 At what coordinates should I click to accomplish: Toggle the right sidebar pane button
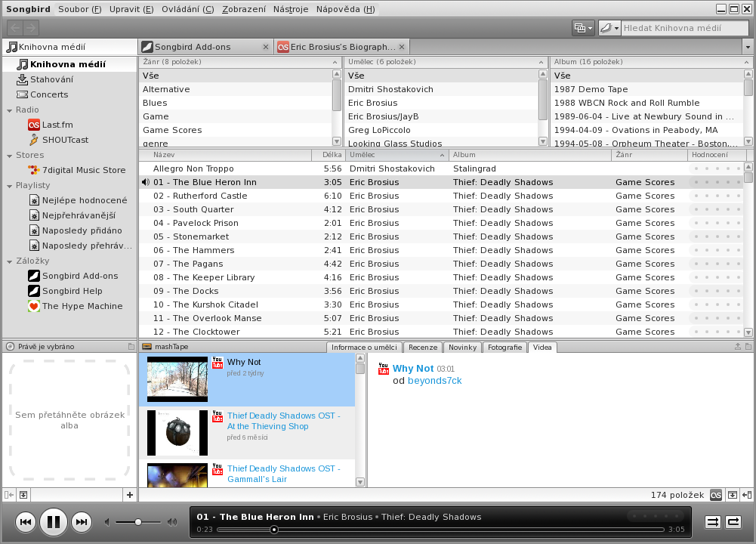[x=747, y=495]
